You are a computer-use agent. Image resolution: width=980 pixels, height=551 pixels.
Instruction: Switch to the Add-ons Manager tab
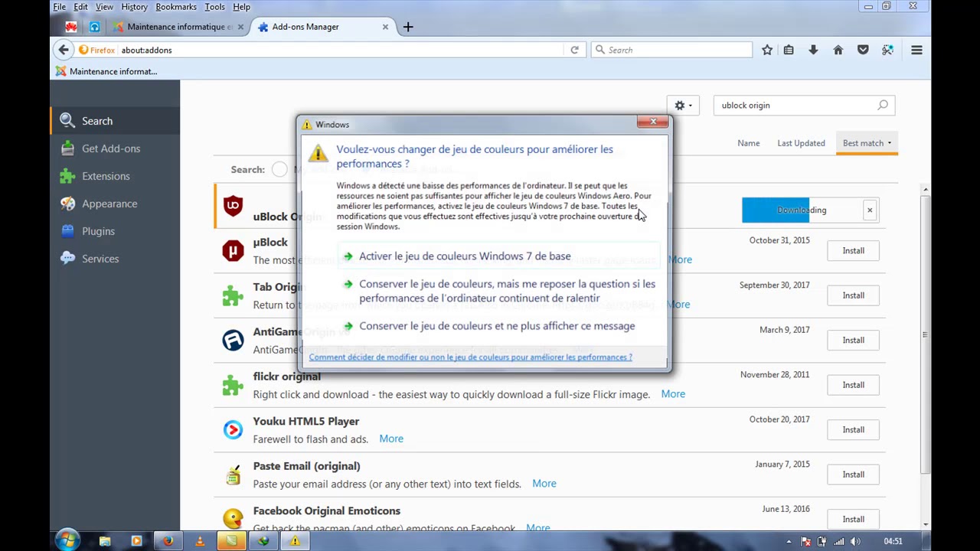click(325, 27)
